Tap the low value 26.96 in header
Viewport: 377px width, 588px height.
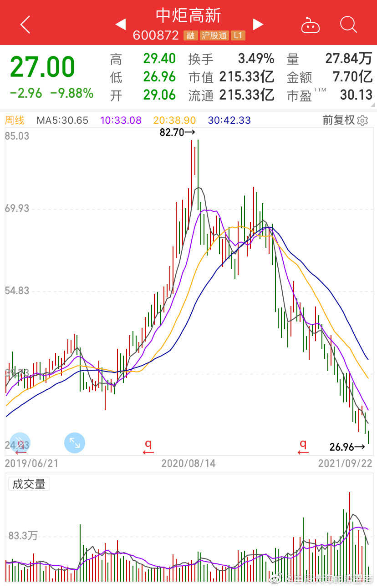tap(159, 76)
